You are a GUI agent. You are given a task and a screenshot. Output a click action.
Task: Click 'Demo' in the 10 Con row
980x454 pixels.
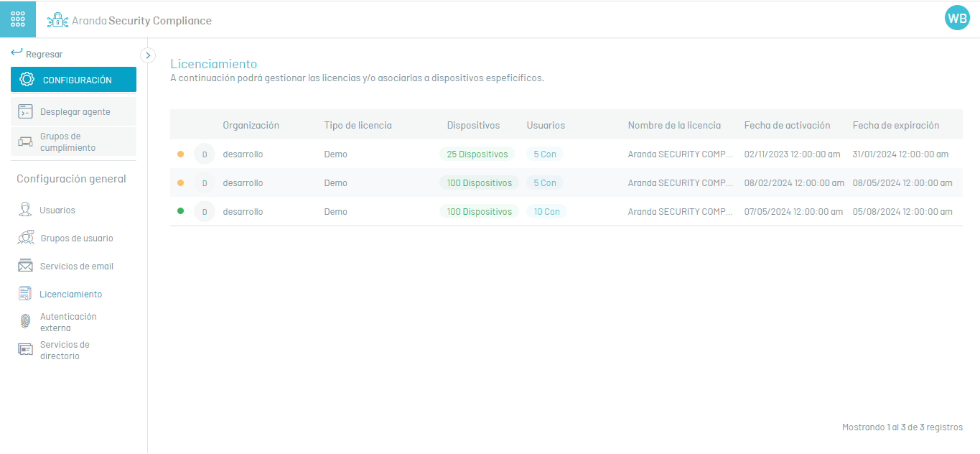tap(335, 211)
